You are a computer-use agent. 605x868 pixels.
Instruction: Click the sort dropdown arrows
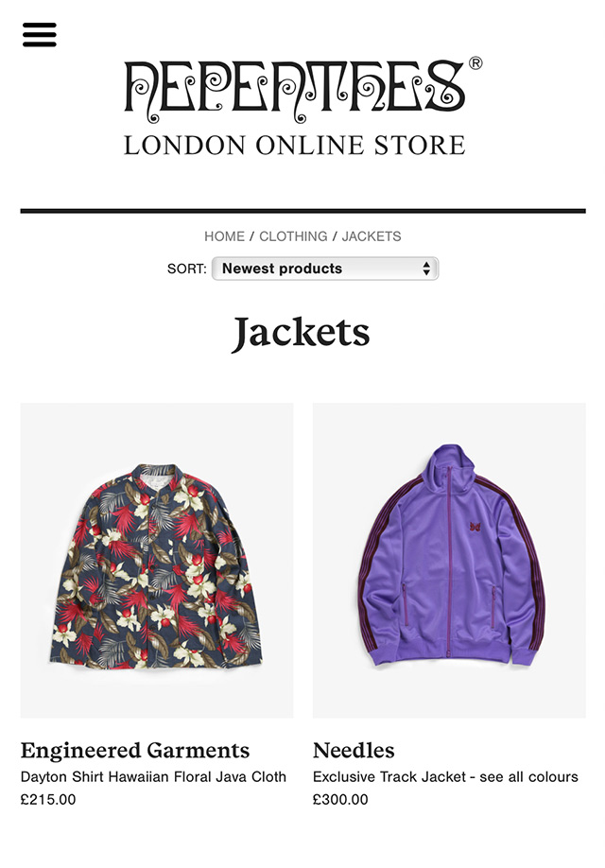[426, 269]
